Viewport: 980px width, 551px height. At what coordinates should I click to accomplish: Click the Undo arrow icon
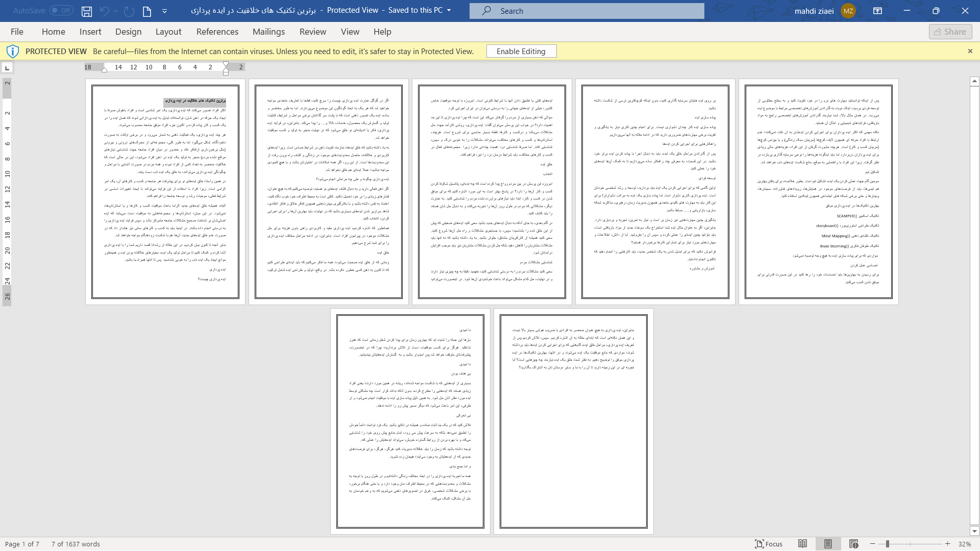(104, 11)
